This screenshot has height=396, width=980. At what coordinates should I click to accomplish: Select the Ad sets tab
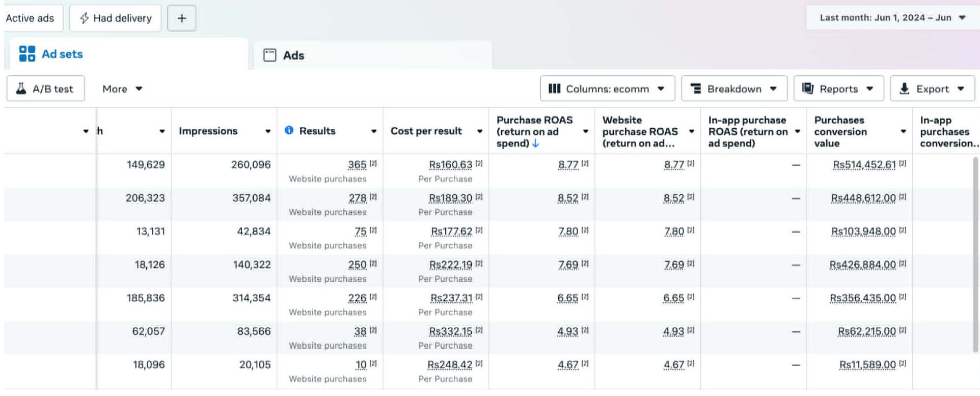62,54
